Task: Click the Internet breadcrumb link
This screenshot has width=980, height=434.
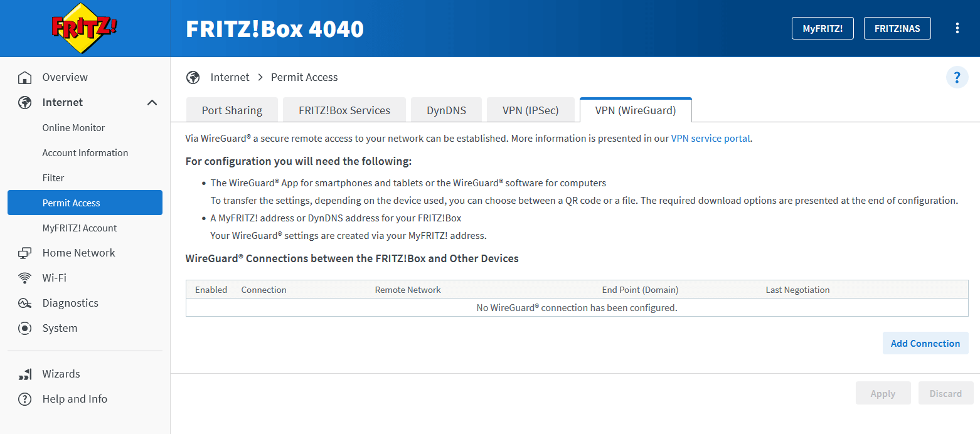Action: (230, 77)
